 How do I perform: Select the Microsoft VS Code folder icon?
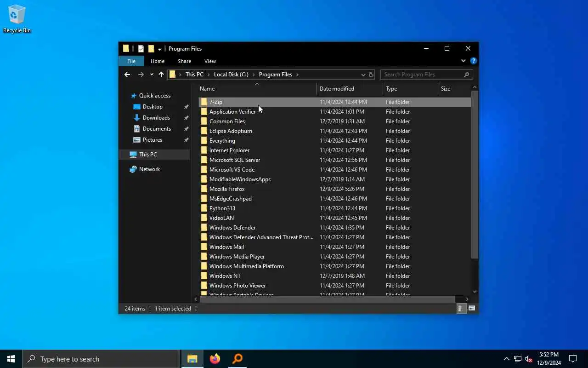coord(204,170)
